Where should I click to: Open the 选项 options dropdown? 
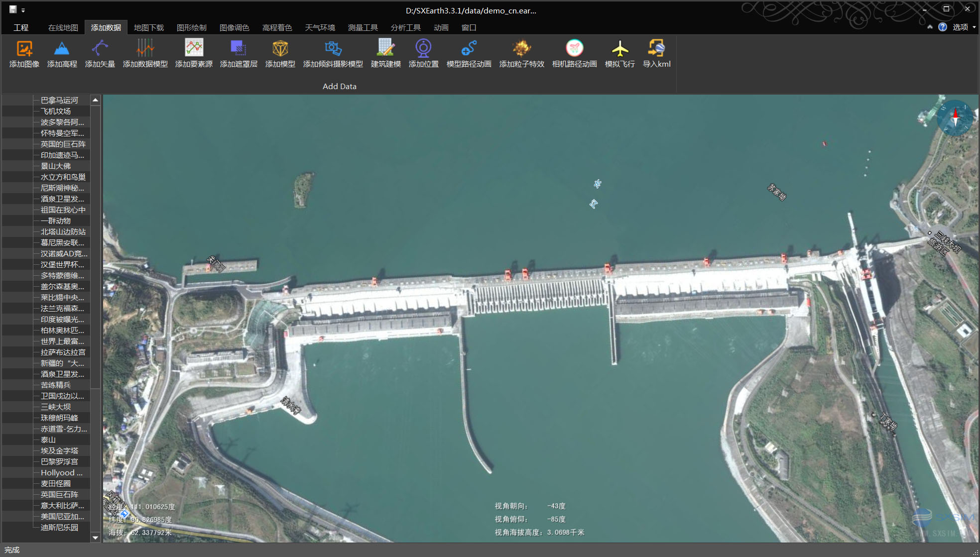click(964, 27)
